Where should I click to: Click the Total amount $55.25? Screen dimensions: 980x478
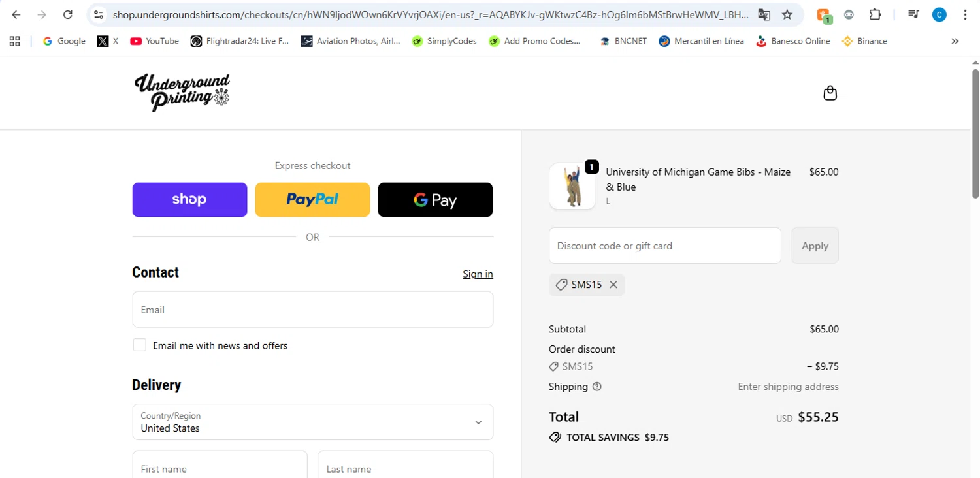coord(818,417)
